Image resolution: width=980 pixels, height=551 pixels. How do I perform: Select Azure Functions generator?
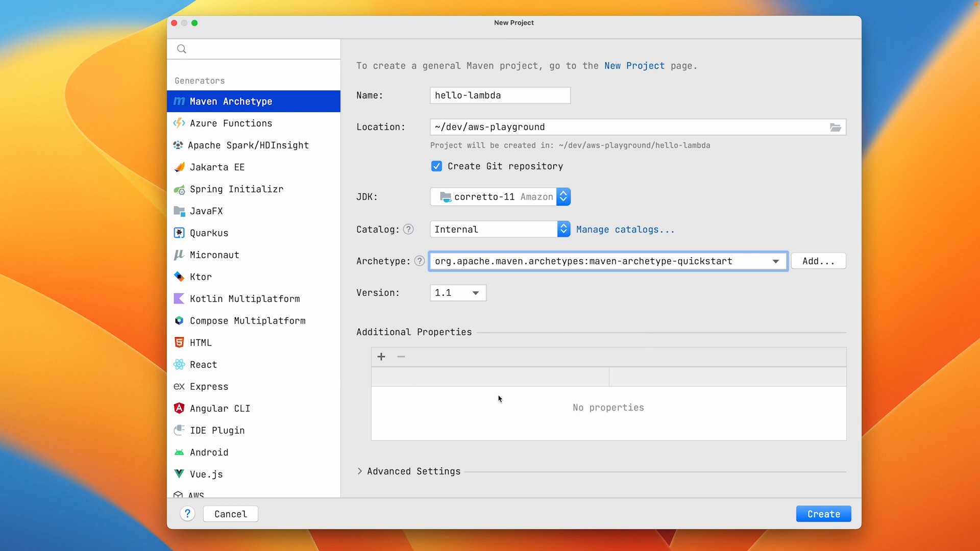[231, 123]
